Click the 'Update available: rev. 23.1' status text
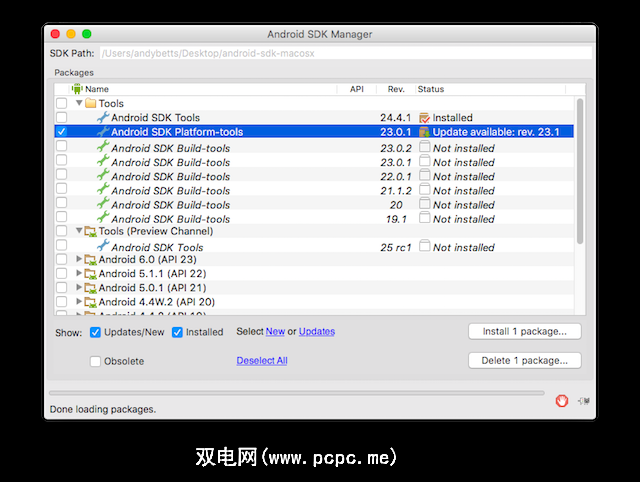The height and width of the screenshot is (482, 640). click(496, 132)
